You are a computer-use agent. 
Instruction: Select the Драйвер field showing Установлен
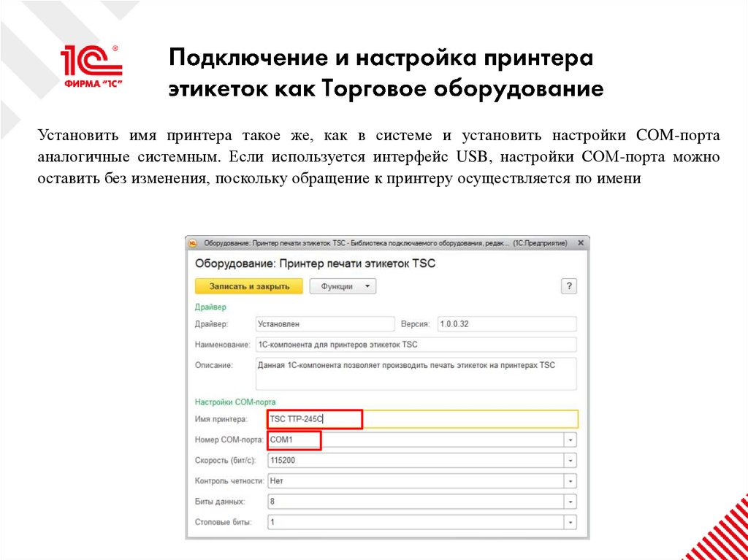(325, 324)
